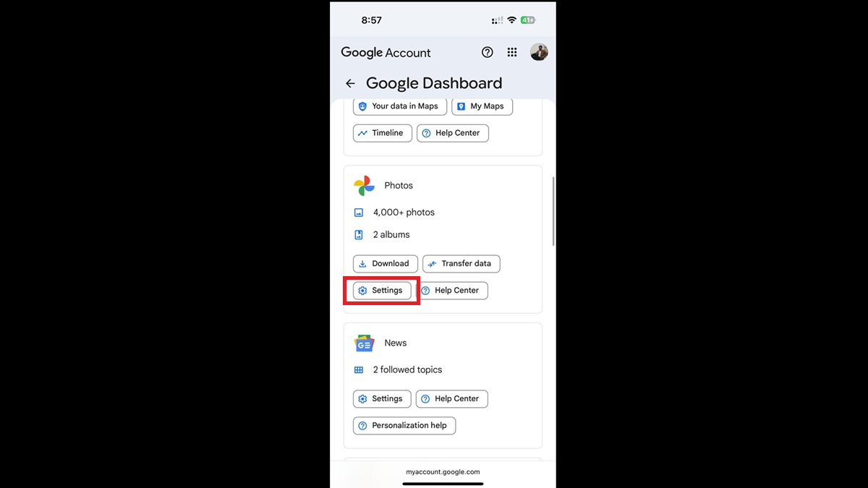Click the 2 albums entry
868x488 pixels.
391,235
